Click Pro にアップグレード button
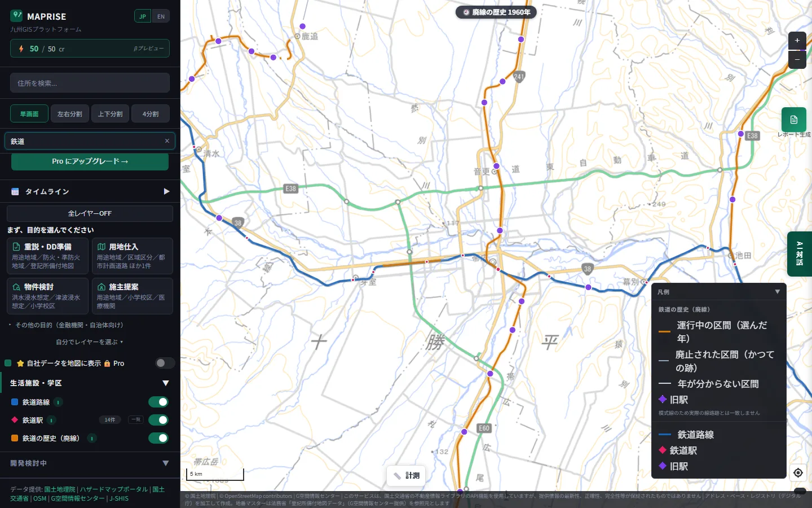812x508 pixels. 90,161
